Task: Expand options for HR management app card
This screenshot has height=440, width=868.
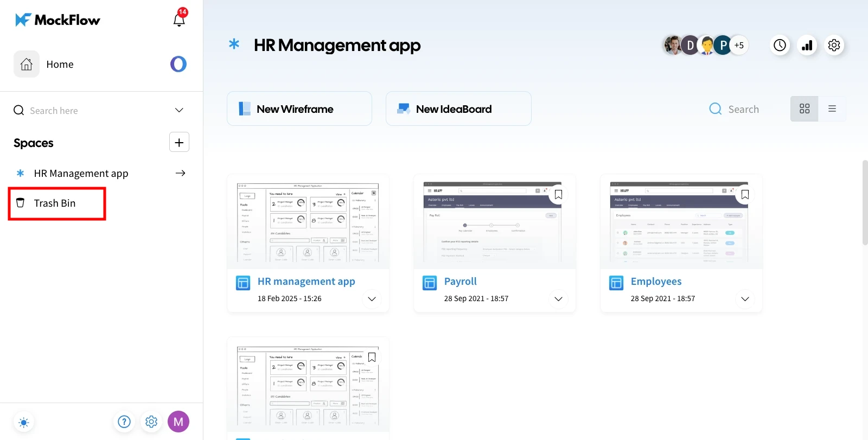Action: point(372,299)
